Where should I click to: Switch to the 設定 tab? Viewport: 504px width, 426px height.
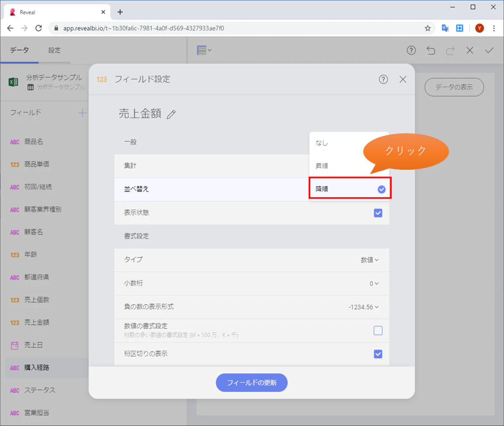tap(54, 51)
